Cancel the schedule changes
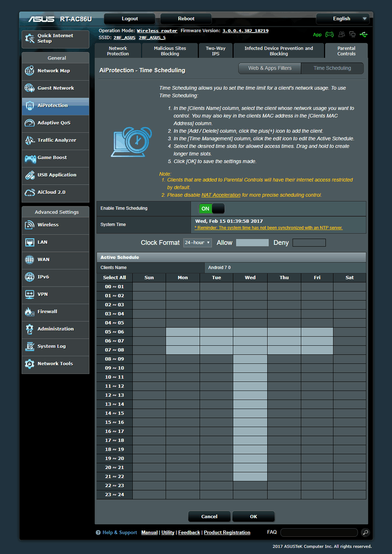The width and height of the screenshot is (392, 554). pos(209,517)
